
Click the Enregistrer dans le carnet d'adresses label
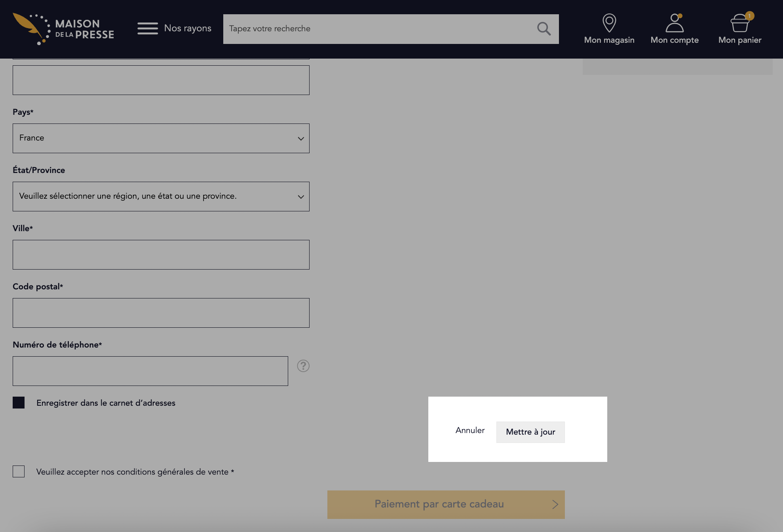pos(106,403)
